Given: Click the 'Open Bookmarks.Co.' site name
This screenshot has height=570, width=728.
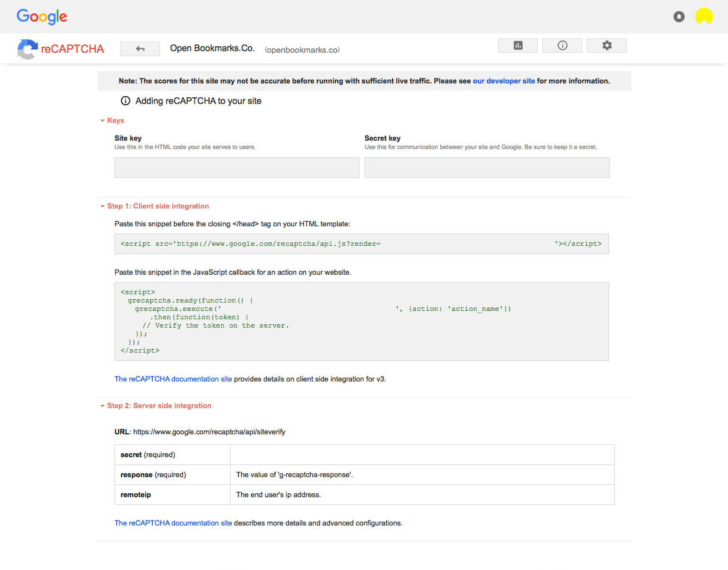Looking at the screenshot, I should click(x=212, y=48).
